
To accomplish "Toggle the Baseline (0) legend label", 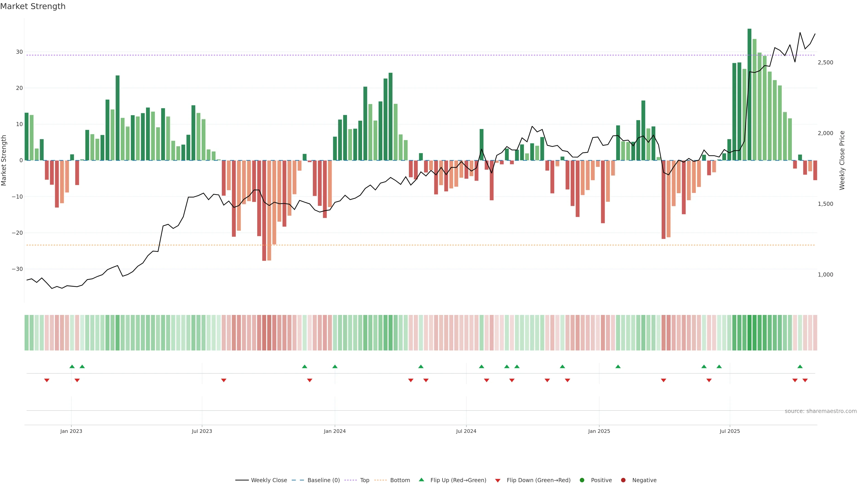I will pyautogui.click(x=323, y=480).
